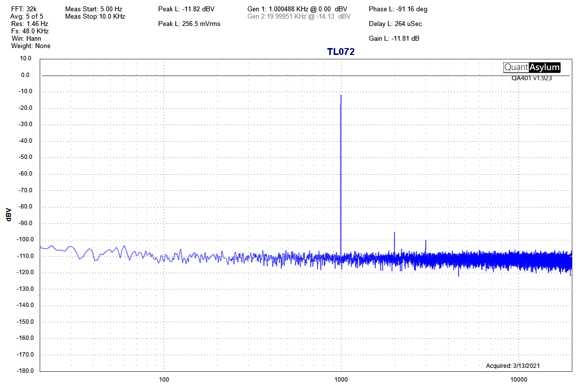Click the Acquired 3/13/2021 timestamp
The width and height of the screenshot is (588, 388).
[513, 366]
